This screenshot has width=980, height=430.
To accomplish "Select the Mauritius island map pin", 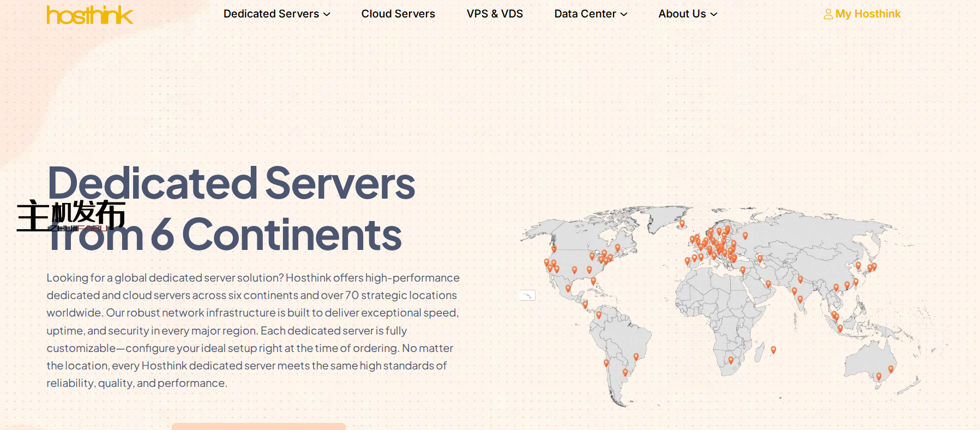I will 773,350.
